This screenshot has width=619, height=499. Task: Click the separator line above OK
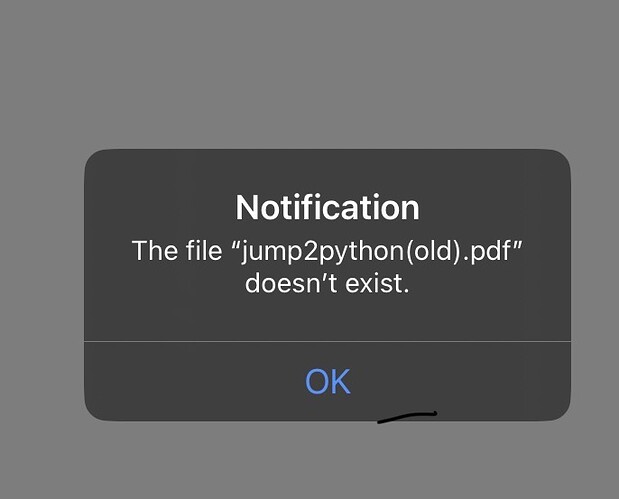(328, 341)
